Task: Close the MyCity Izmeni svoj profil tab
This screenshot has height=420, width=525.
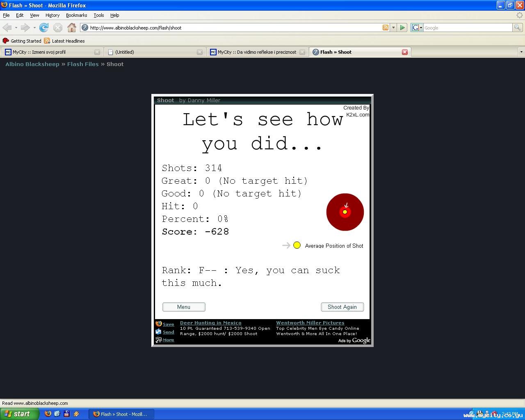Action: click(x=97, y=52)
